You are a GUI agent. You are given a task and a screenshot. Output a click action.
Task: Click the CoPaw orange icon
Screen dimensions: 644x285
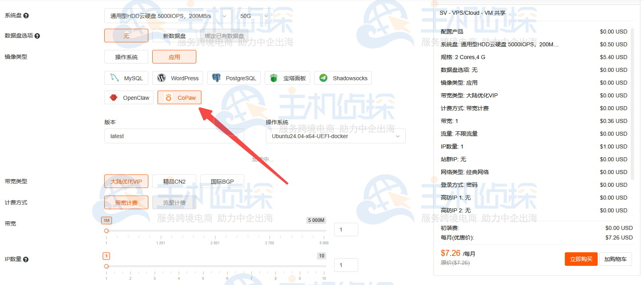click(x=169, y=97)
